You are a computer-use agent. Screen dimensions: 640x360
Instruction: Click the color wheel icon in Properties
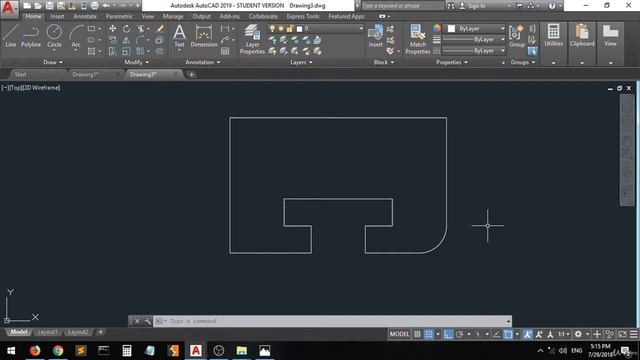coord(437,28)
